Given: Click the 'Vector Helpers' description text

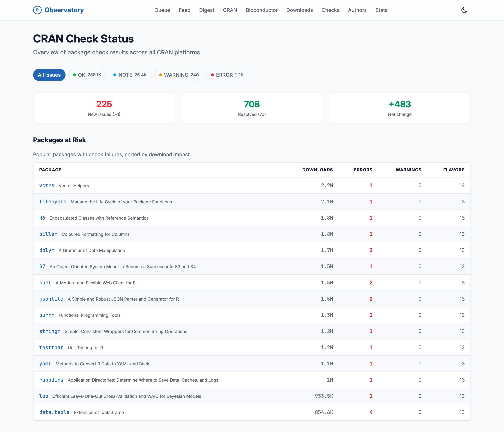Looking at the screenshot, I should 74,186.
